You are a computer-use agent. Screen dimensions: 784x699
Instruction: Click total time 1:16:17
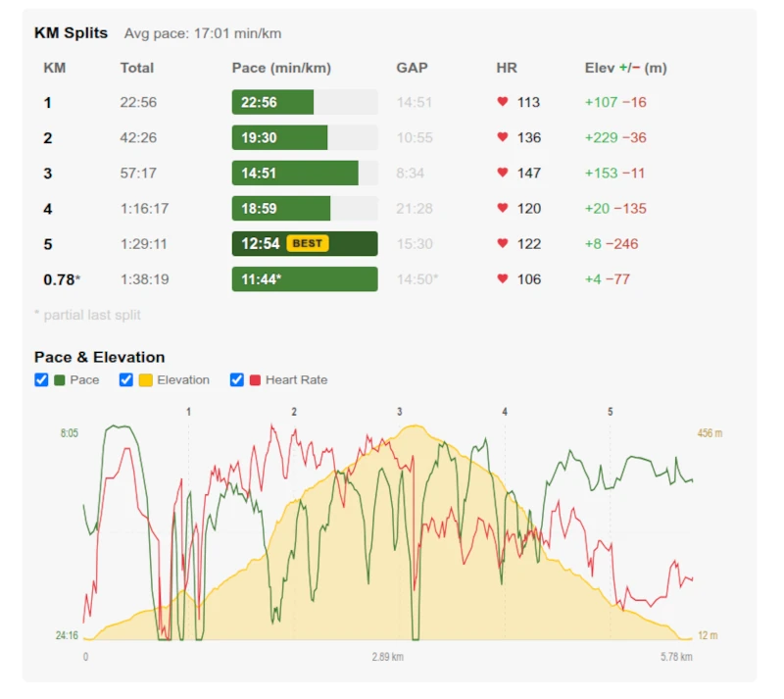[x=144, y=209]
